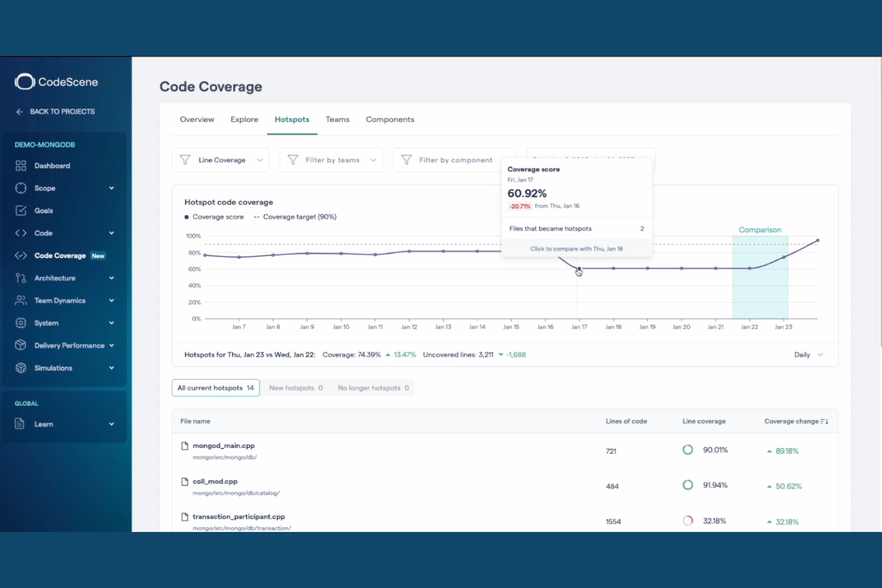Viewport: 882px width, 588px height.
Task: Click the Goals checkbox icon
Action: pos(21,210)
